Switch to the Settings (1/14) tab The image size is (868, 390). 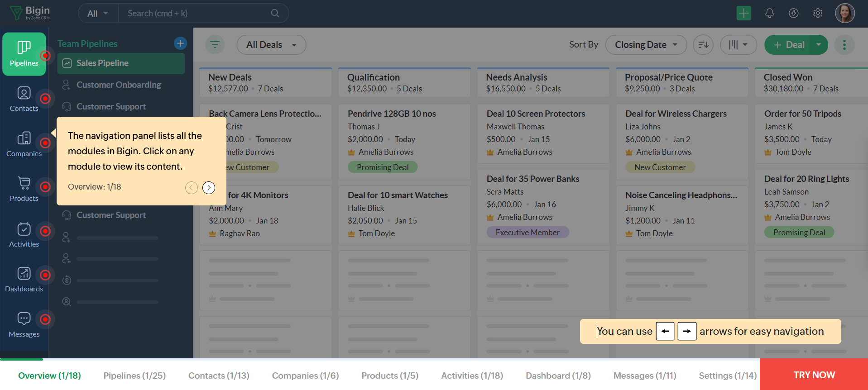728,376
